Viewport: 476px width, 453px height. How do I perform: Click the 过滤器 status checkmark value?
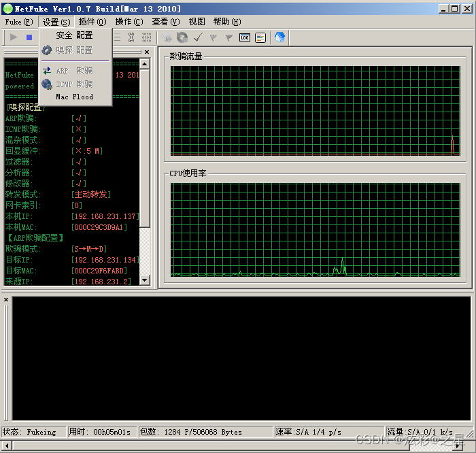pyautogui.click(x=79, y=162)
